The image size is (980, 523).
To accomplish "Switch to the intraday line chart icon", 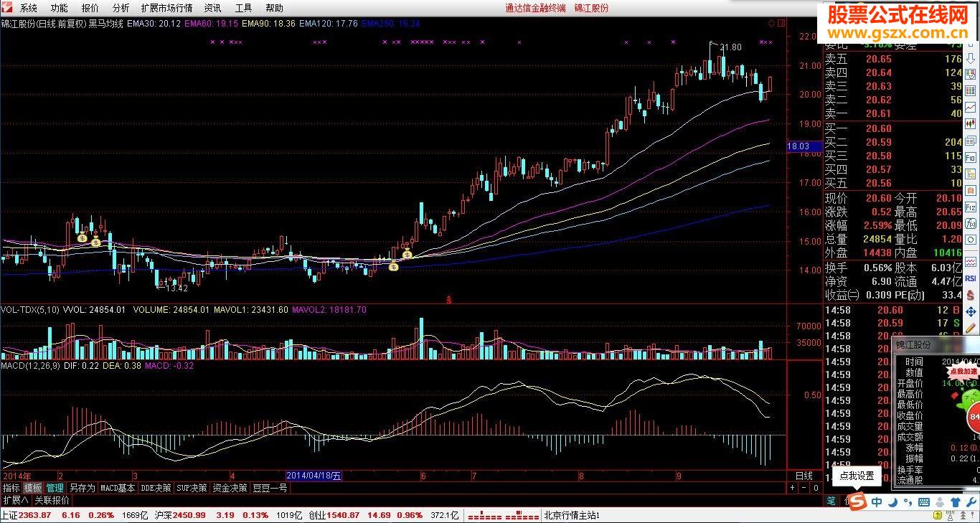I will (x=971, y=107).
